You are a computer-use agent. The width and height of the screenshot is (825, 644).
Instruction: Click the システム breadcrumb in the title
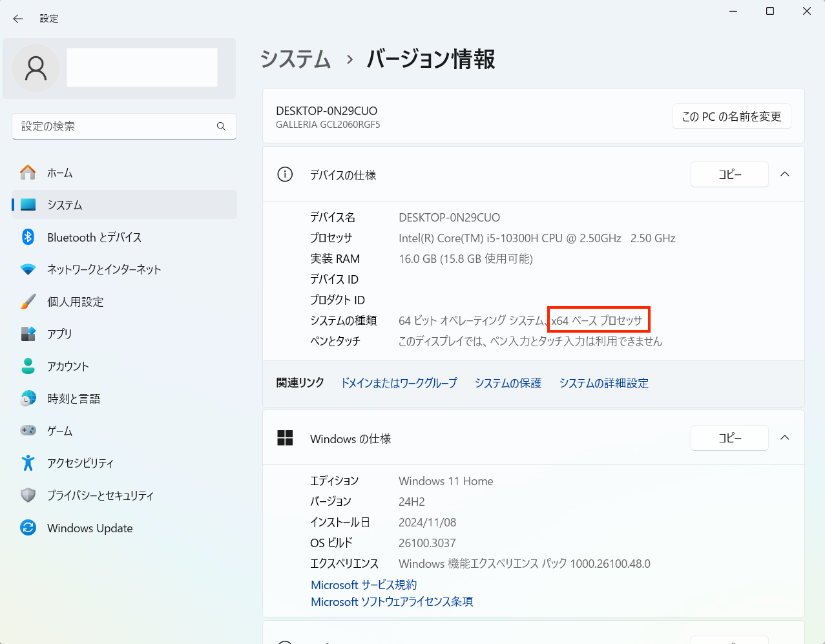tap(296, 59)
